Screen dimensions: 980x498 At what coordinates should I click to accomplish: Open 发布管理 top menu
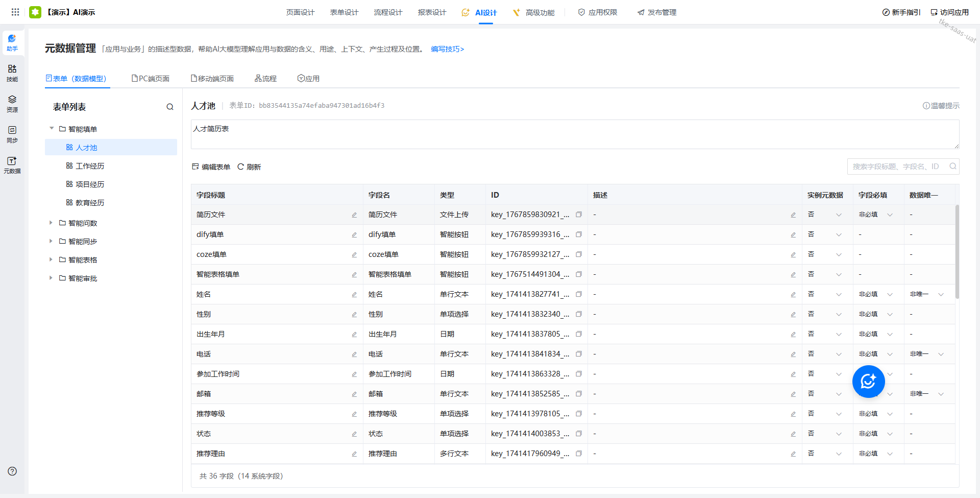point(657,12)
